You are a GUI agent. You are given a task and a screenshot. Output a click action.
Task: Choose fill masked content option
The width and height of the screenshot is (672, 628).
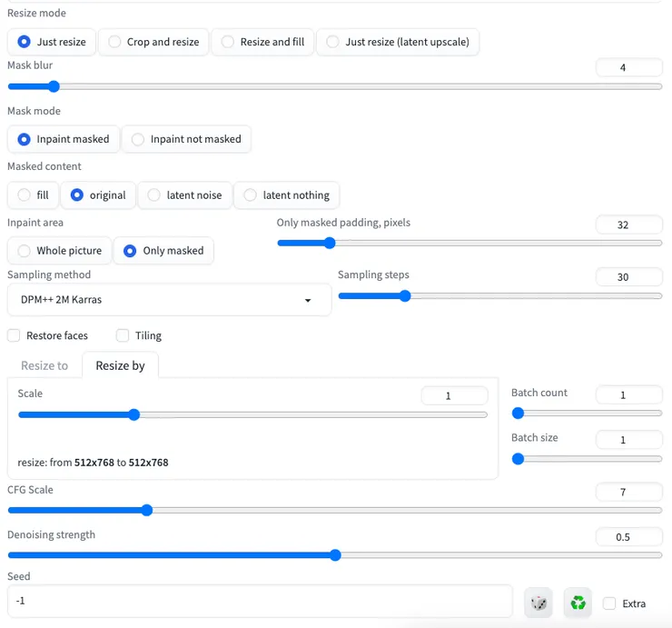(33, 195)
